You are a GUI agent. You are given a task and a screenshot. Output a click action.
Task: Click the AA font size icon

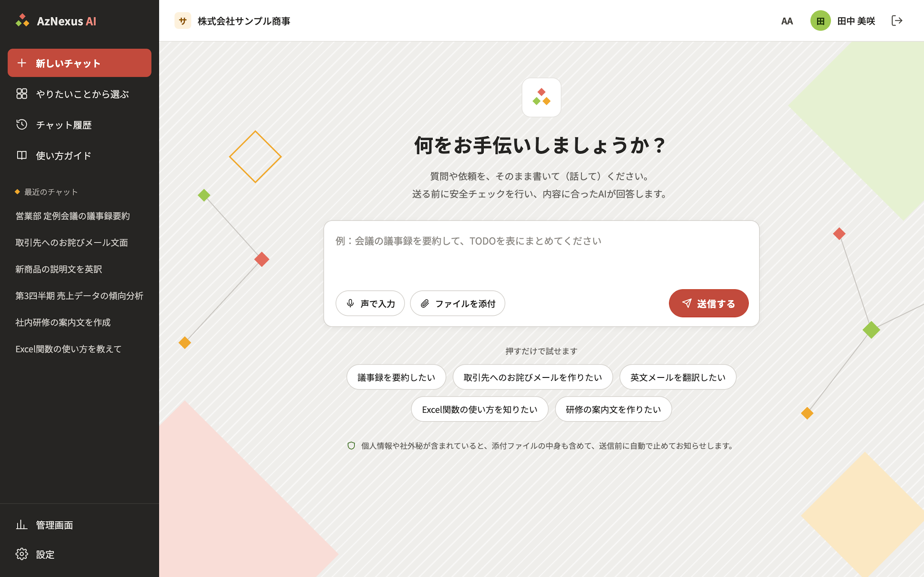pos(787,21)
